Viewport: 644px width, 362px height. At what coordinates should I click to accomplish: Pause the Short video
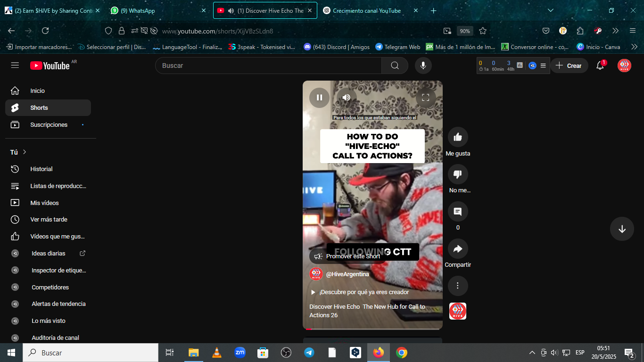click(x=319, y=98)
